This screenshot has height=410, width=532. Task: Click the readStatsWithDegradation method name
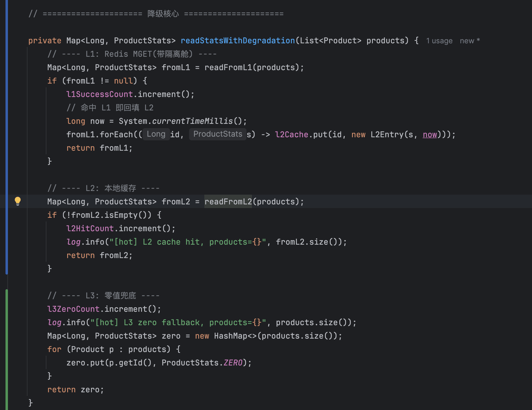point(238,41)
